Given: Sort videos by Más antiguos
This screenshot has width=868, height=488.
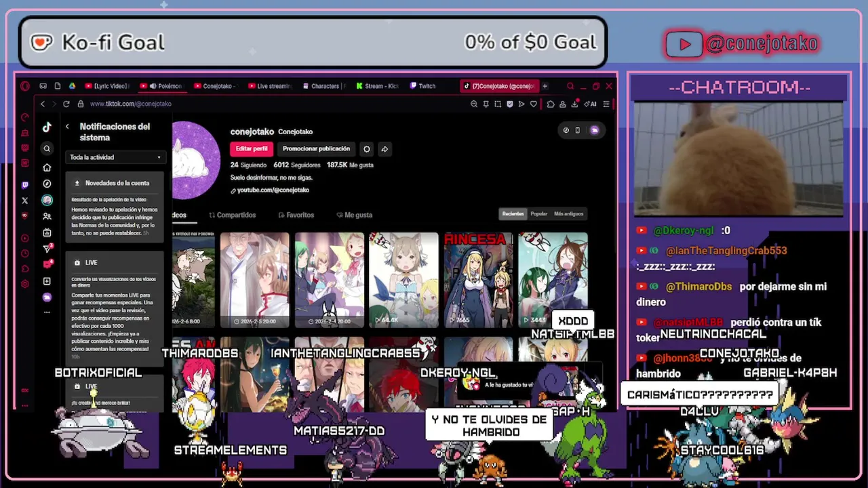Looking at the screenshot, I should [568, 213].
